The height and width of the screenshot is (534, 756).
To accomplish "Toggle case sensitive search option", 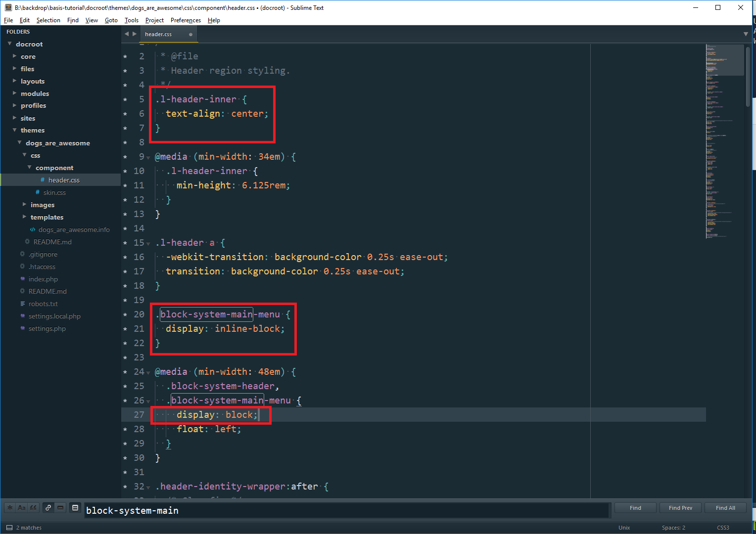I will [21, 508].
